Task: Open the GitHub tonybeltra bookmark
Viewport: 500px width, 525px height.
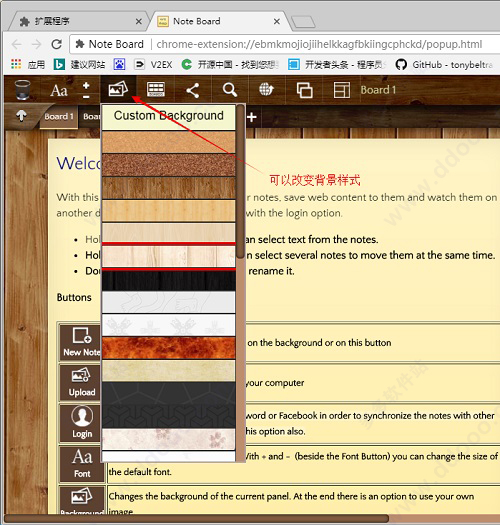Action: (x=444, y=64)
